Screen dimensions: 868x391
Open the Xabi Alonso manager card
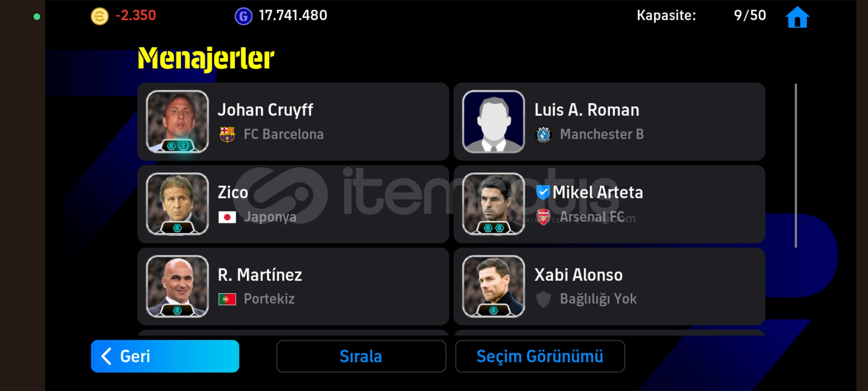pyautogui.click(x=609, y=286)
